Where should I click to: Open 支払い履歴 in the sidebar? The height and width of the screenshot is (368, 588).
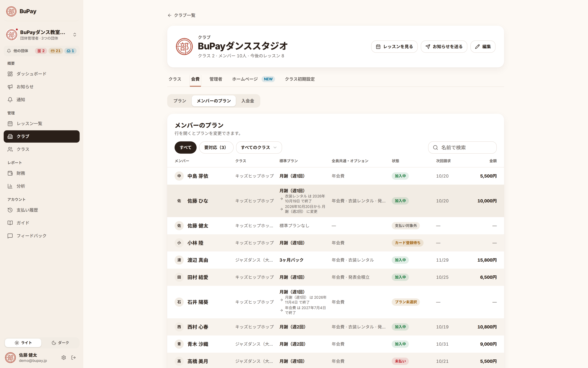(41, 210)
